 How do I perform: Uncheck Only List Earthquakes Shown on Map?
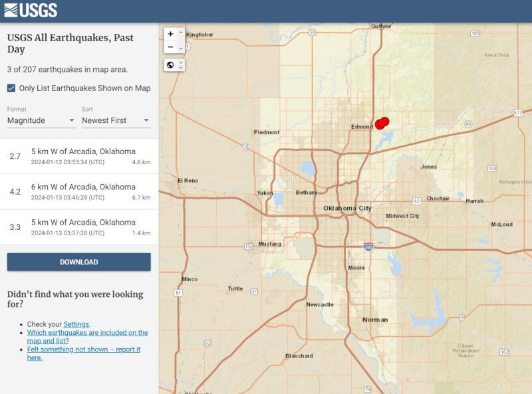coord(11,87)
